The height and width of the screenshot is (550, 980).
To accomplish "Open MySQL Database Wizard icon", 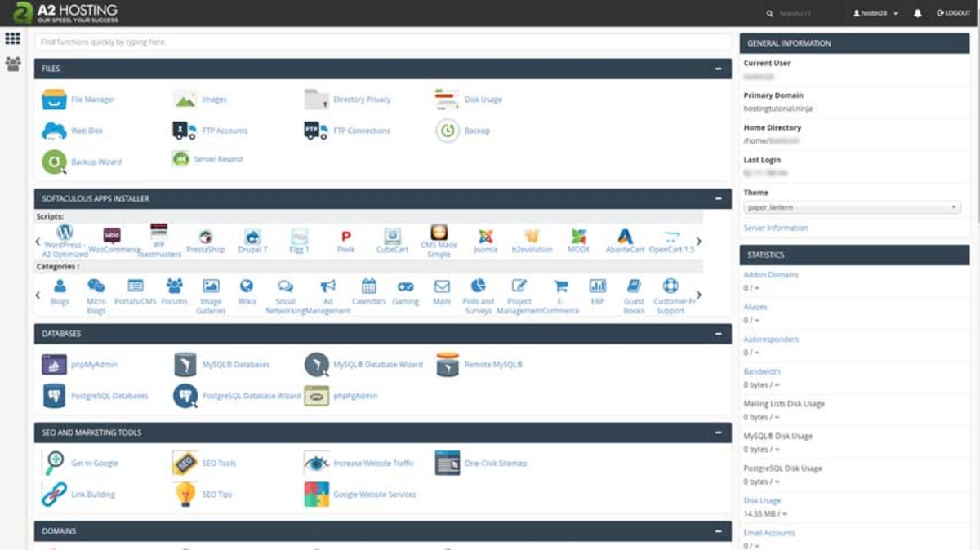I will (316, 365).
